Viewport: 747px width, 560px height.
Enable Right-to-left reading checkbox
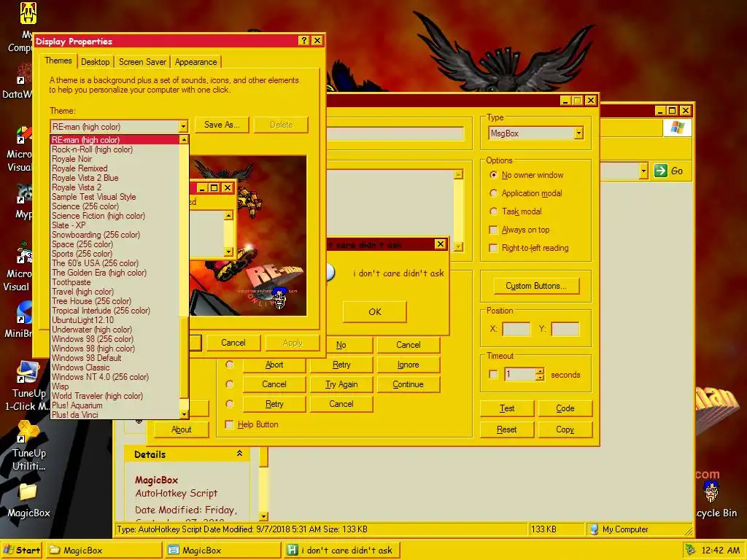494,248
